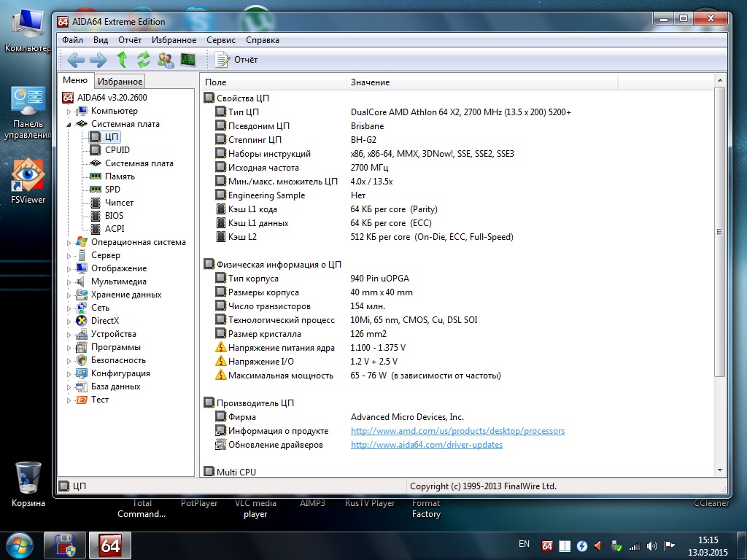Open the Сервис menu
The image size is (747, 560).
(220, 40)
